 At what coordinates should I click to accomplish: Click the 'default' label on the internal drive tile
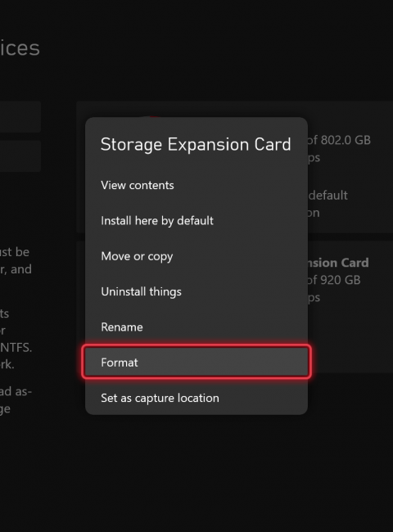[328, 195]
